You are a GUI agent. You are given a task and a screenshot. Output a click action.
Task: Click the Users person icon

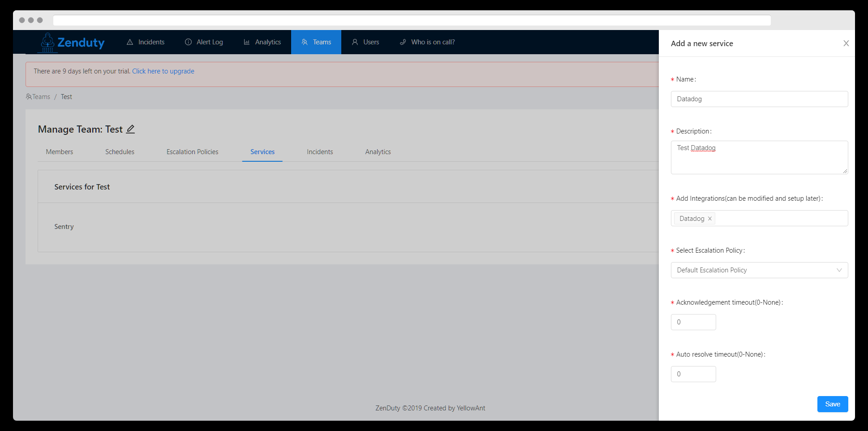[355, 42]
